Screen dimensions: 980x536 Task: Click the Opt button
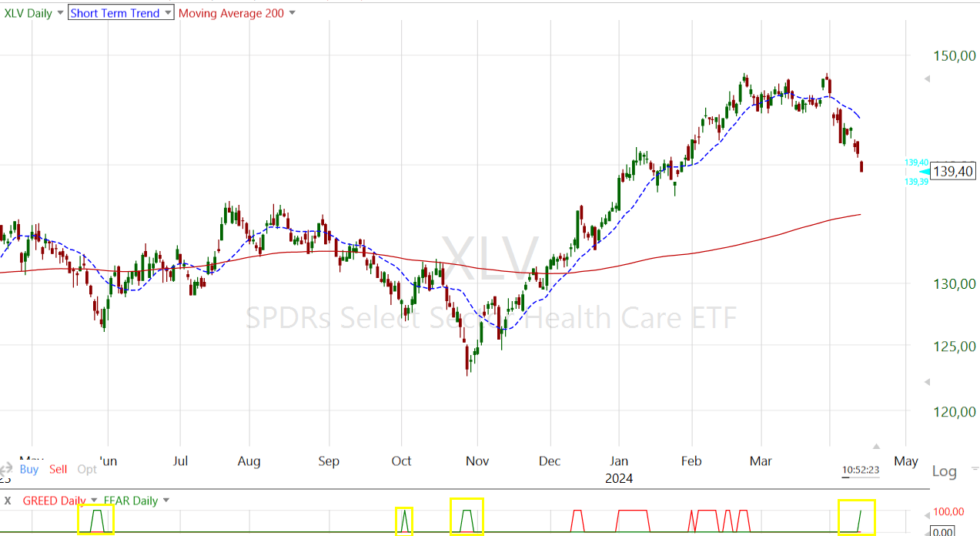[x=87, y=469]
